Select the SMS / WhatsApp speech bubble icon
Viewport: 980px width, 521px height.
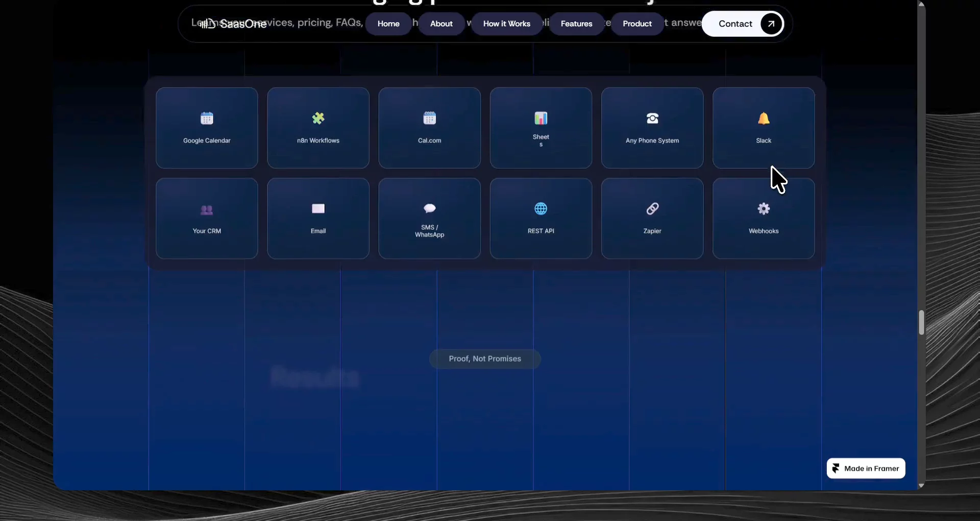[x=430, y=208]
